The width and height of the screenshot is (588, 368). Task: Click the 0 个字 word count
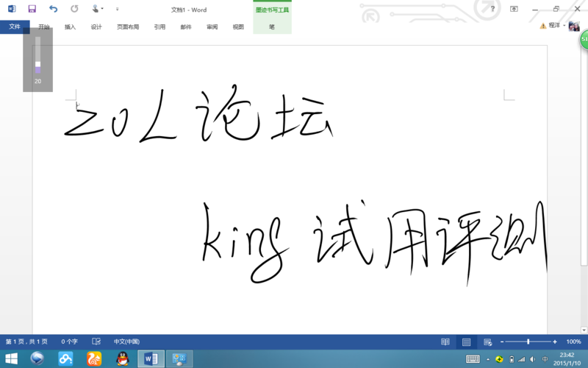point(69,342)
